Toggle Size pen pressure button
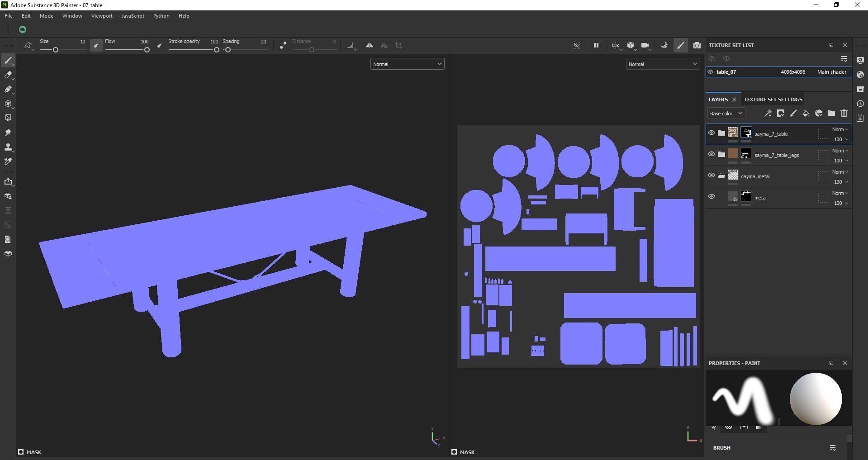868x460 pixels. click(96, 45)
